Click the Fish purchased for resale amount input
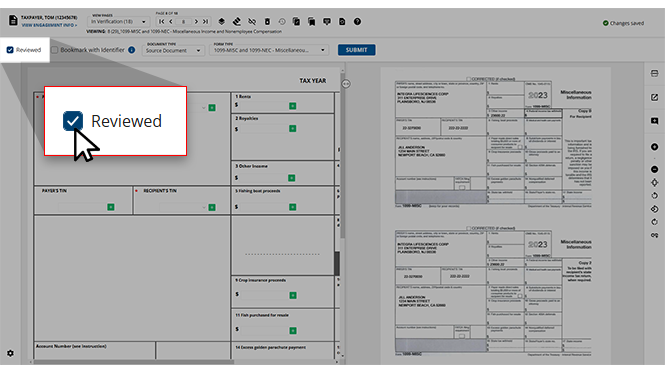 click(x=265, y=330)
